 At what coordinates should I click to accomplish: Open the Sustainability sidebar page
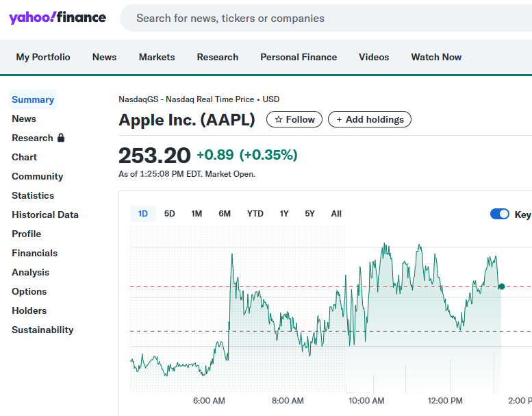[x=42, y=330]
